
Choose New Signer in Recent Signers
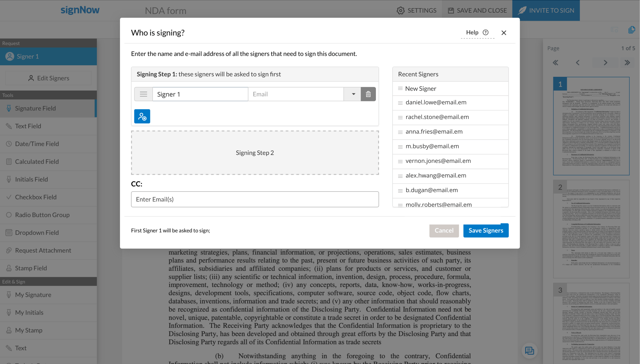click(420, 89)
